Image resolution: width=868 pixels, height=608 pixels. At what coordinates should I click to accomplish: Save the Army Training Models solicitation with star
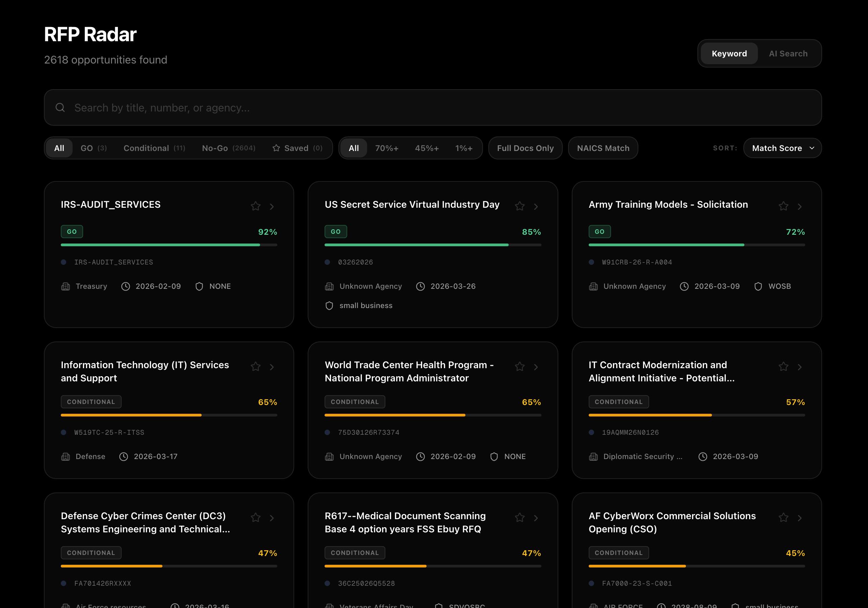pos(783,206)
